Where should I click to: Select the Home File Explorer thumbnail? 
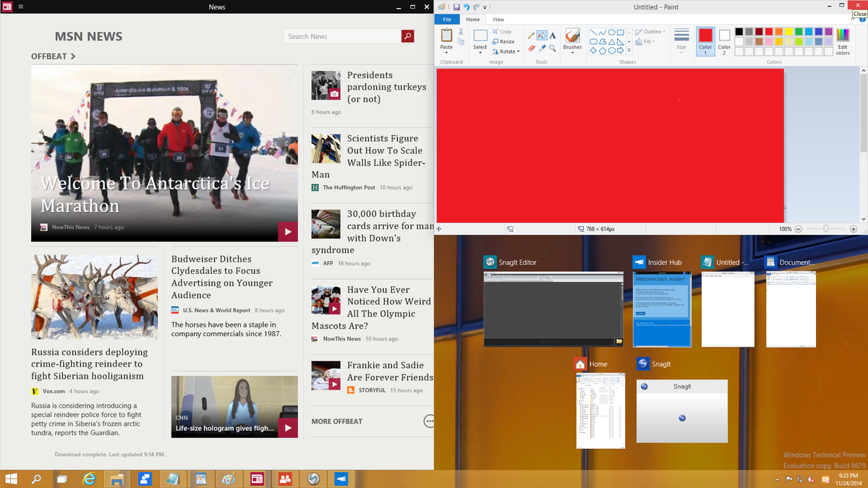(600, 411)
